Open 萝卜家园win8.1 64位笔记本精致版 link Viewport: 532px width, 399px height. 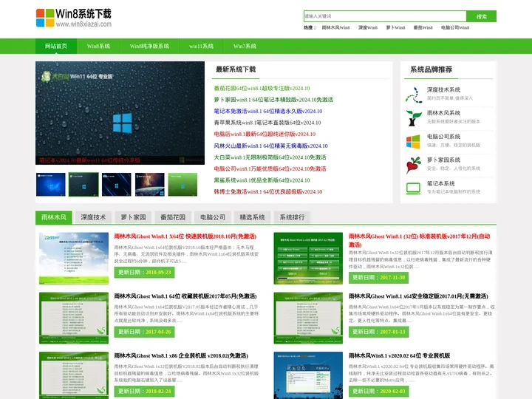click(273, 100)
